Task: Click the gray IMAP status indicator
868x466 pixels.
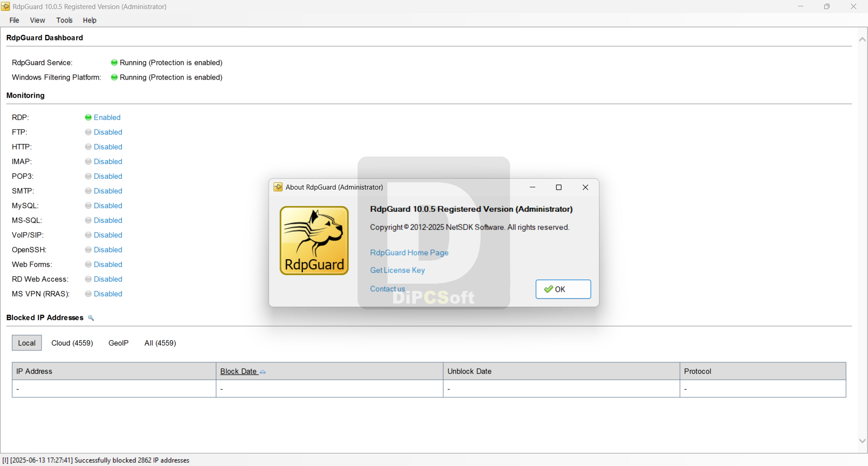Action: pos(88,162)
